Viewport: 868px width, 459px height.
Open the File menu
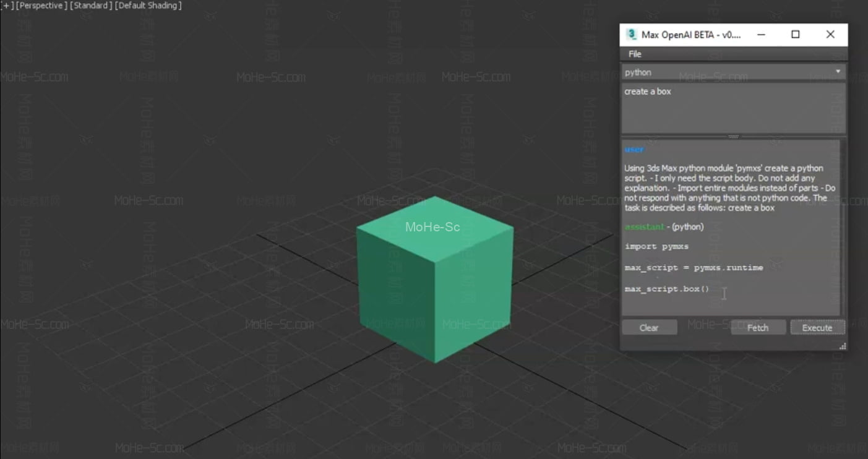(635, 54)
